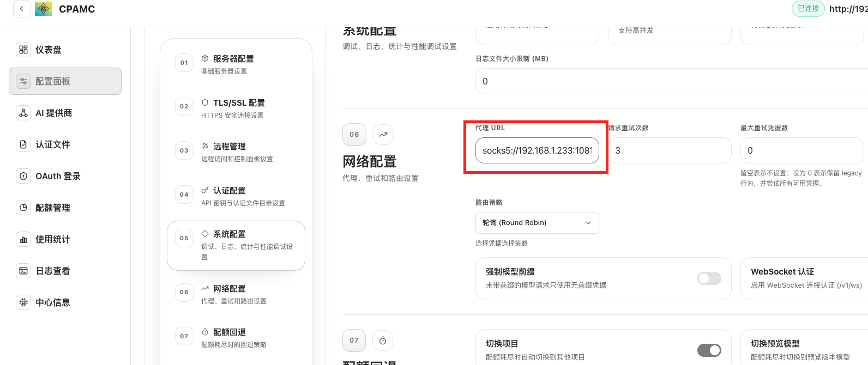868x365 pixels.
Task: Click the 网络配置 section heading
Action: [370, 162]
